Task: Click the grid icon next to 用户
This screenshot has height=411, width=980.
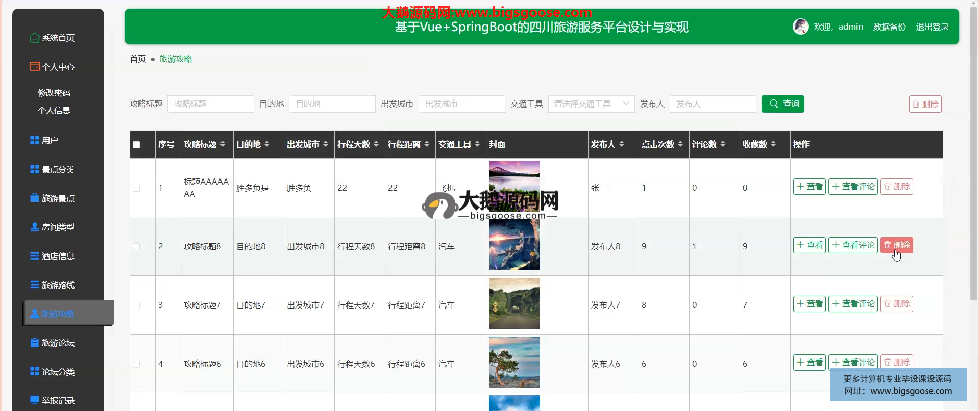Action: 34,140
